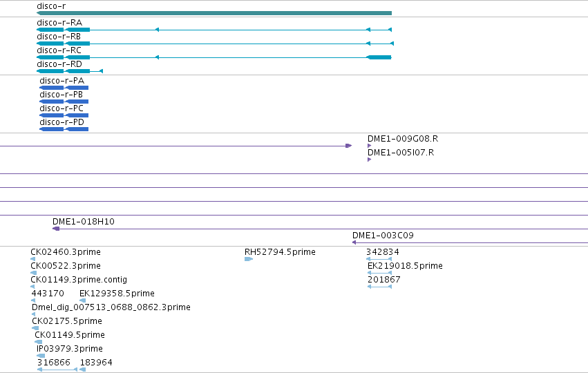Click the CK02460.3prime EST label
The height and width of the screenshot is (373, 588).
pos(66,252)
